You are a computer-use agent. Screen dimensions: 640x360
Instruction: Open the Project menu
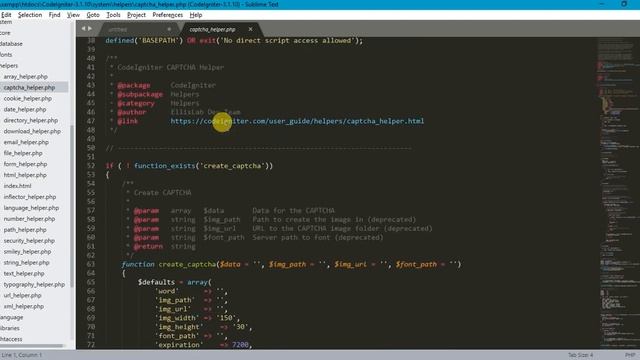[x=136, y=15]
